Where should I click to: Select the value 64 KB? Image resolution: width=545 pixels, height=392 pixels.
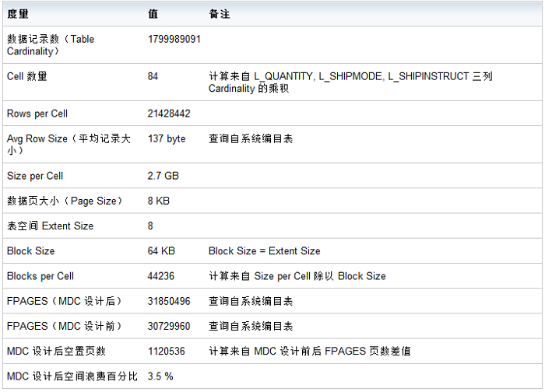pos(161,251)
